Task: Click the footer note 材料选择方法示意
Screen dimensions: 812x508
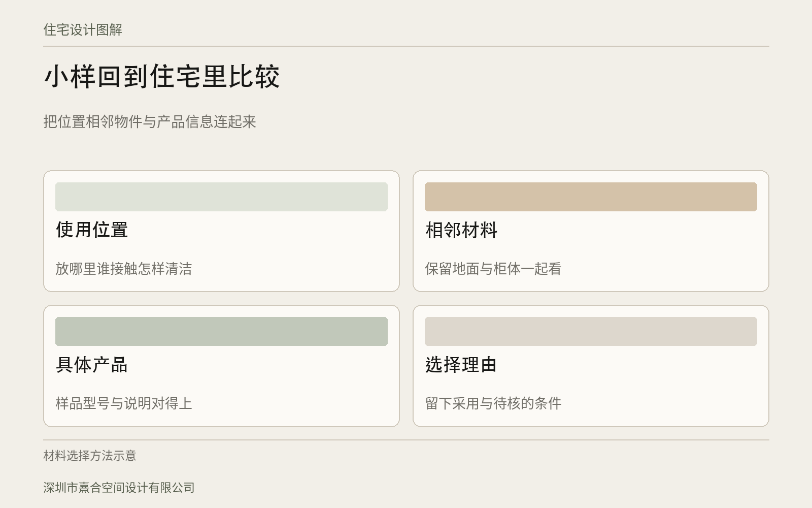Action: (90, 456)
